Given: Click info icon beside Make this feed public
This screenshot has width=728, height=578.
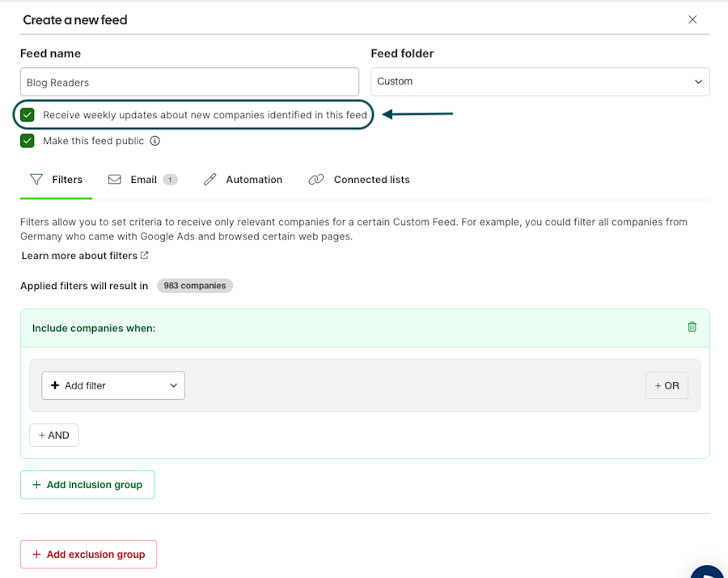Looking at the screenshot, I should tap(155, 141).
